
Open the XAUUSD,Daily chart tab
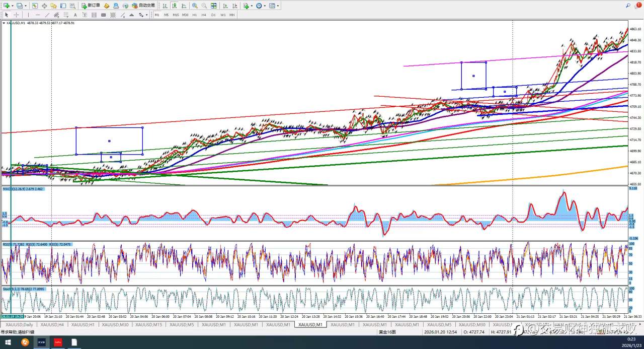click(20, 325)
